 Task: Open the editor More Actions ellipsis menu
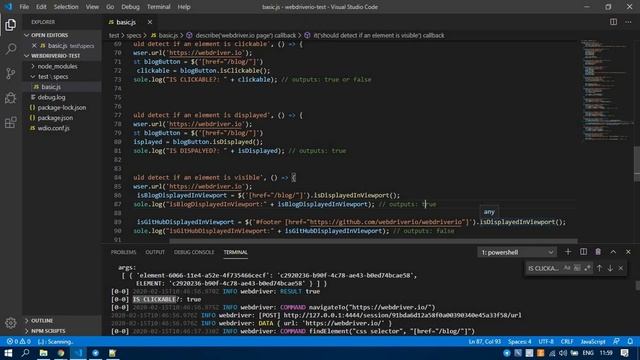(x=628, y=22)
